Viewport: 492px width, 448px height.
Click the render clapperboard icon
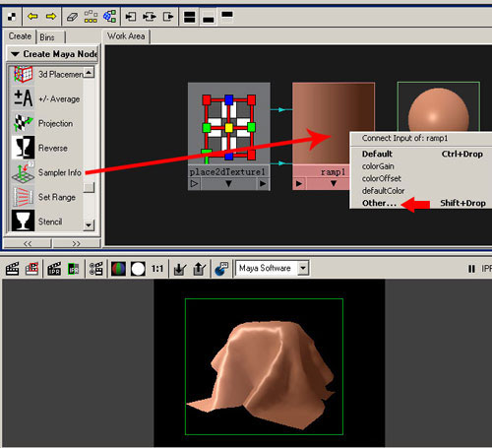click(x=13, y=269)
